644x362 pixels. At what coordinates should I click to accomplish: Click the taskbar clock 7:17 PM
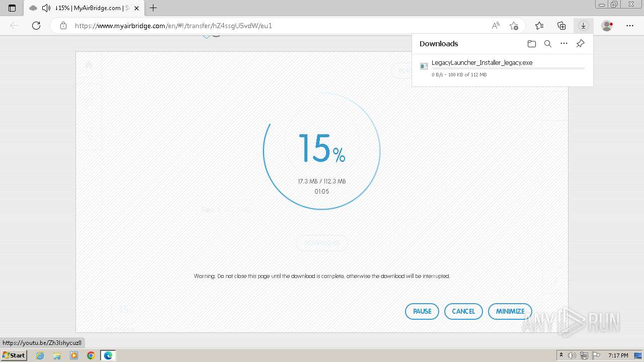[618, 355]
